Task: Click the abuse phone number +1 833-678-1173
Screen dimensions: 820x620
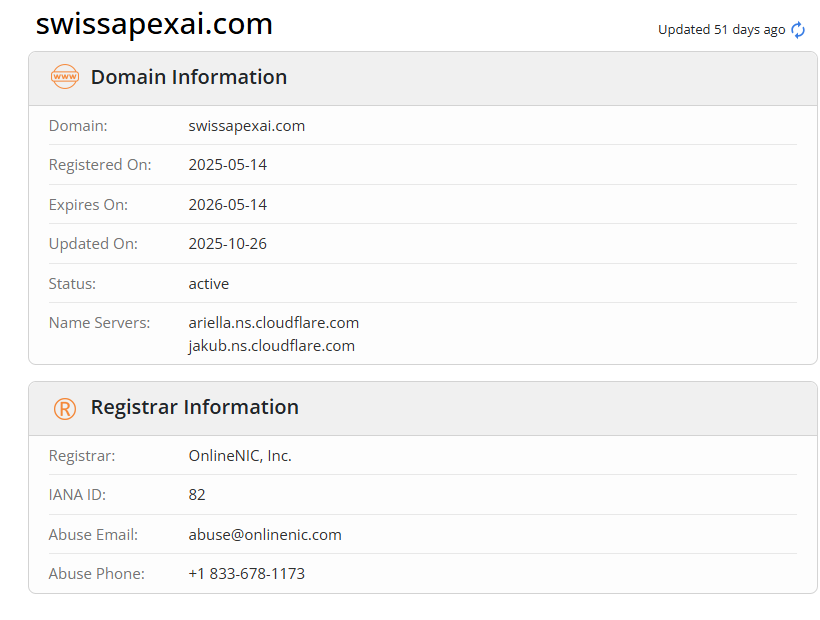Action: (x=247, y=574)
